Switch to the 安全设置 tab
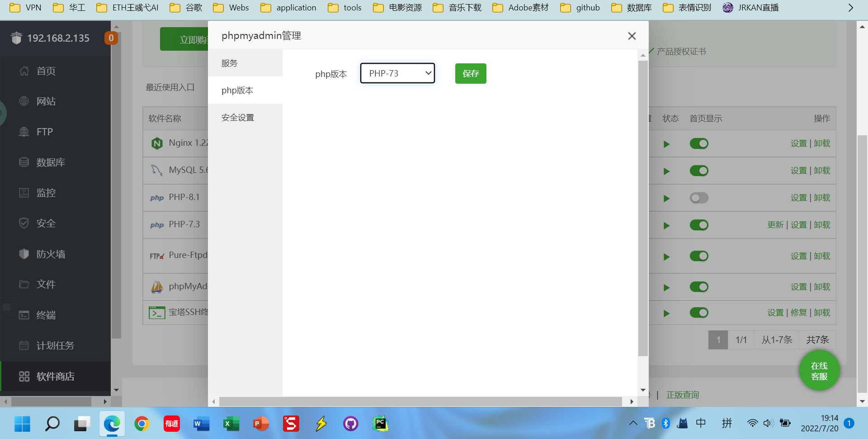 [x=237, y=117]
